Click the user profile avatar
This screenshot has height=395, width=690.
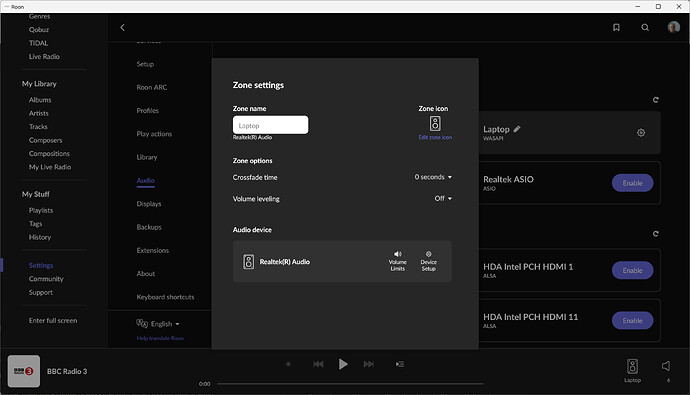[673, 27]
